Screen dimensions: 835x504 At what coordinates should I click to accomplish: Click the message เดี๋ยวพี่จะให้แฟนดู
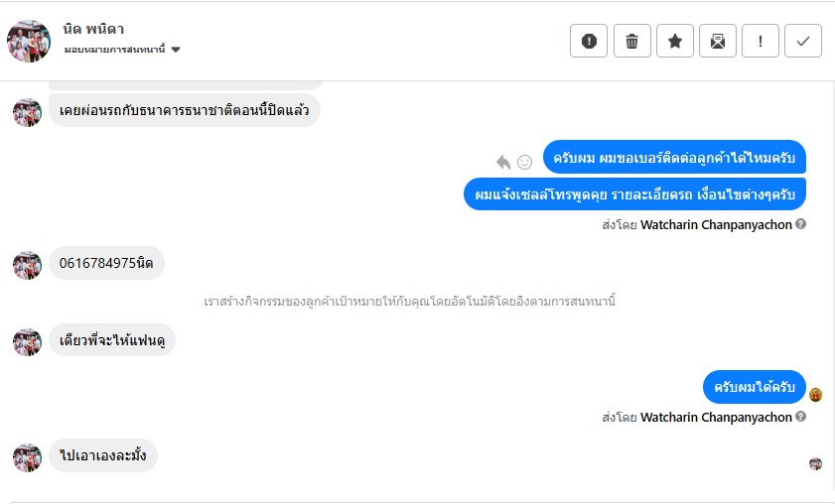pyautogui.click(x=112, y=340)
